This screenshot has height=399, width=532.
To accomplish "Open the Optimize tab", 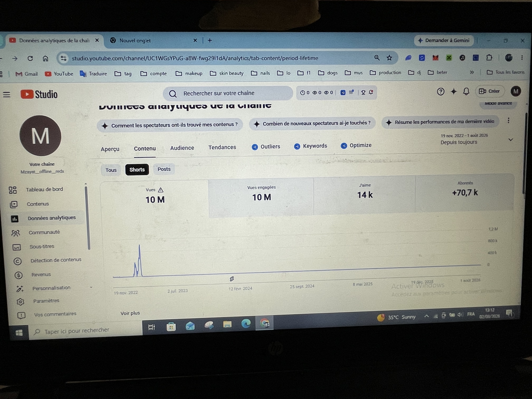I will (356, 145).
